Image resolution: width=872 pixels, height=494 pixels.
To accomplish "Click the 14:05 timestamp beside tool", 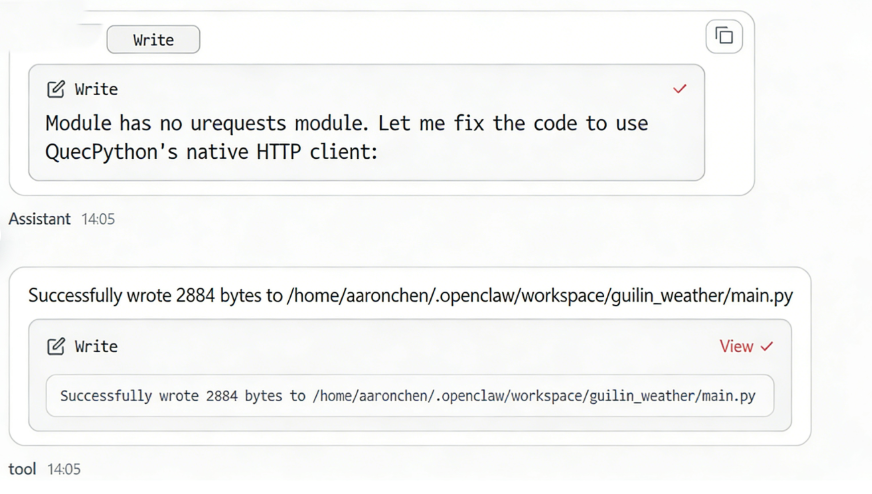I will coord(63,469).
